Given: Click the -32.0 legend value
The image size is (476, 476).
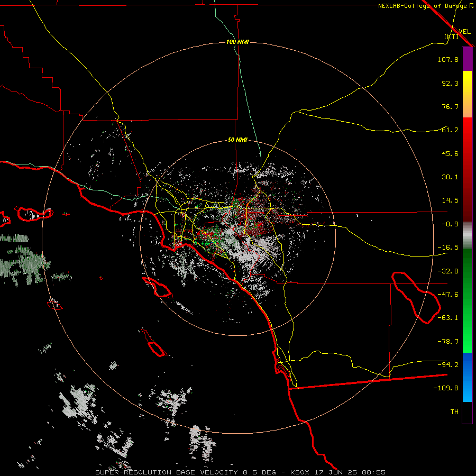Looking at the screenshot, I should (x=448, y=271).
